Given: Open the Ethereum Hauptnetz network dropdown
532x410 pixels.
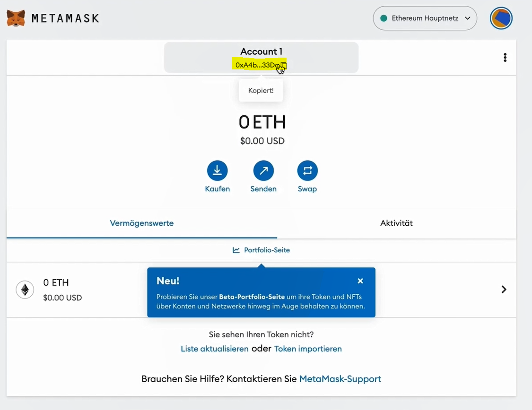Looking at the screenshot, I should pyautogui.click(x=425, y=18).
